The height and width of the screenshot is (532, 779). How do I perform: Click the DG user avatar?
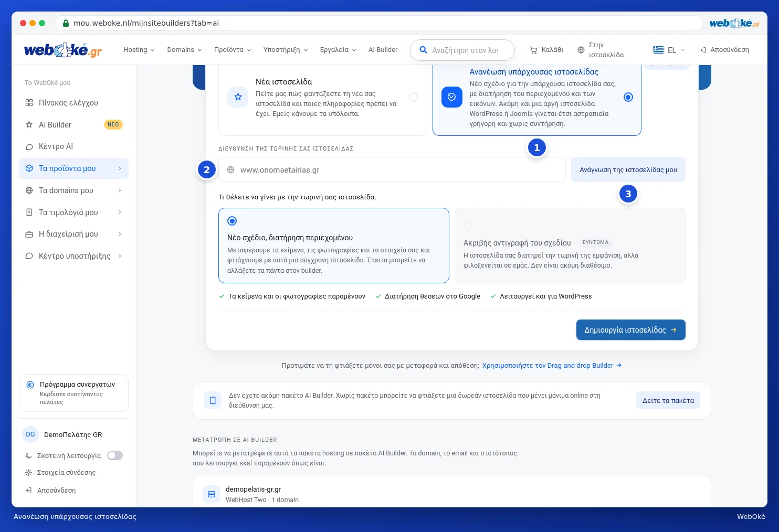coord(30,434)
